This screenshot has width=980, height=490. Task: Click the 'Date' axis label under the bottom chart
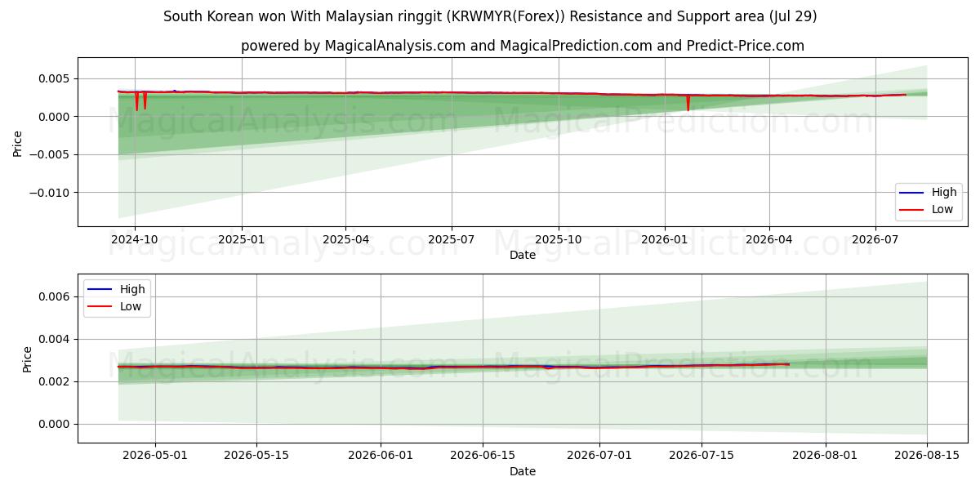click(523, 471)
